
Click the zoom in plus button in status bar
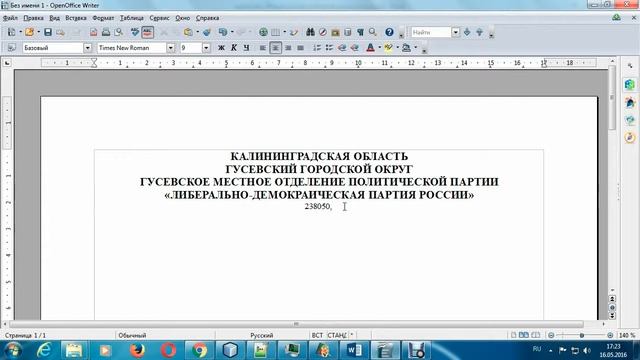point(610,335)
